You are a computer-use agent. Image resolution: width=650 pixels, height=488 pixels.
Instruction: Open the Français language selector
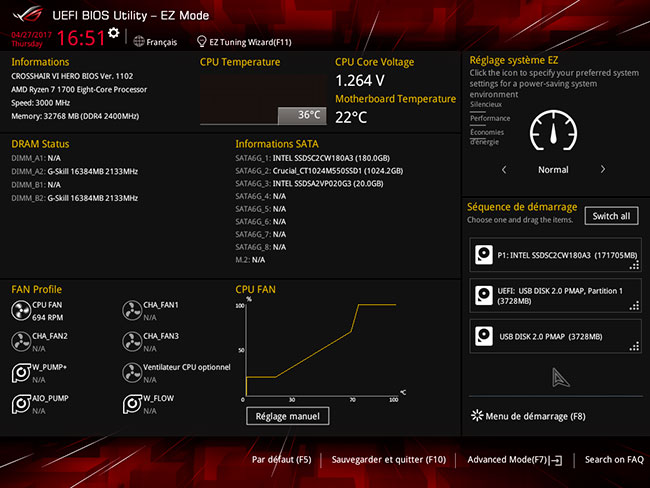click(154, 43)
